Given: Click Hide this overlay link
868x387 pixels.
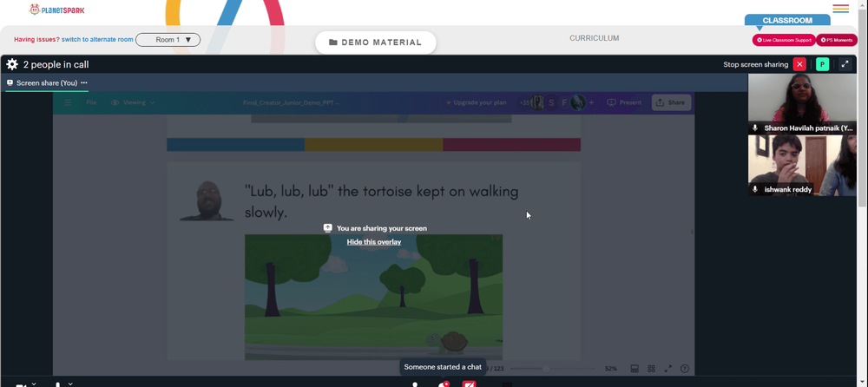Looking at the screenshot, I should click(373, 241).
